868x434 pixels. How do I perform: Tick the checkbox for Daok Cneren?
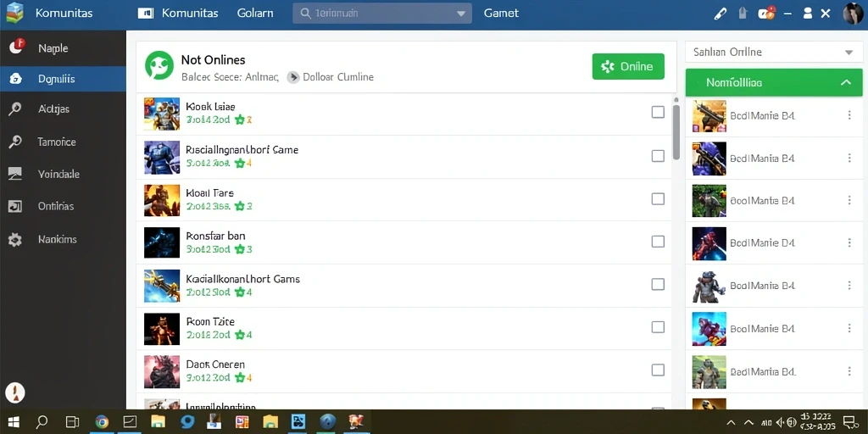coord(658,370)
